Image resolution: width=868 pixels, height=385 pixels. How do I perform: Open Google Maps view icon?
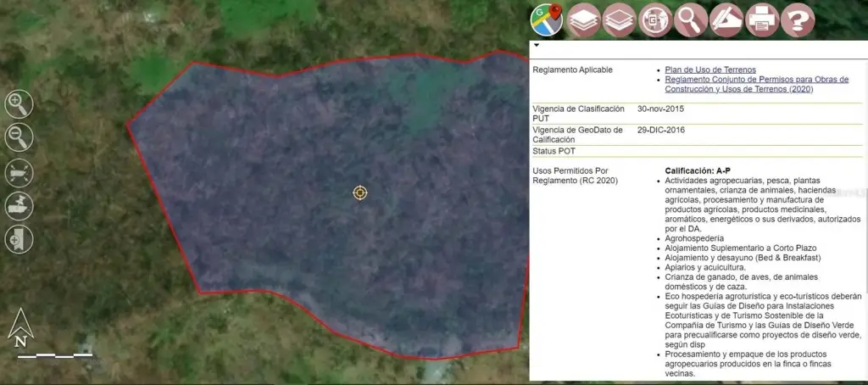[547, 19]
